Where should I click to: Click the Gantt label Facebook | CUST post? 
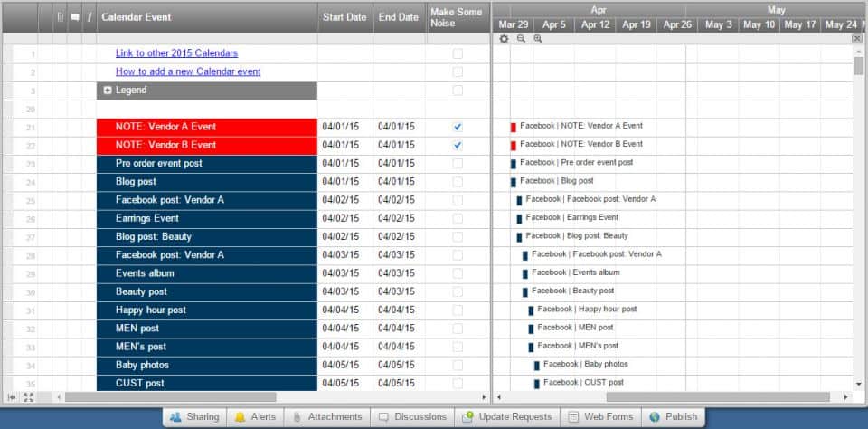[x=583, y=383]
